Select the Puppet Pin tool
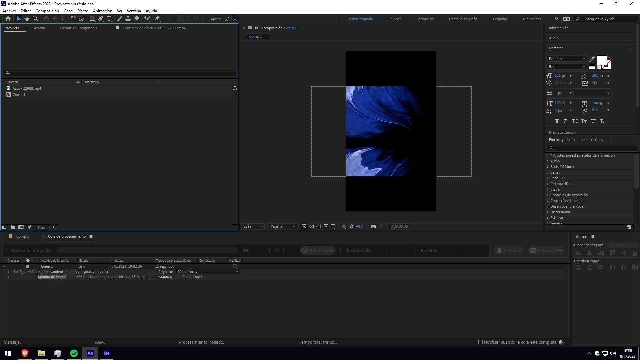 [157, 19]
